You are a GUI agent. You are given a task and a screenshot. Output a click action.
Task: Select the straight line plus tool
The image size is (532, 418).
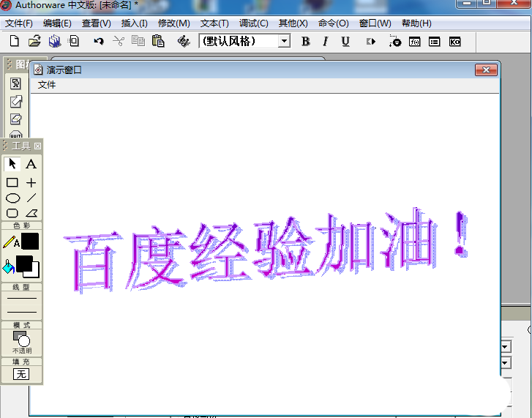click(31, 182)
